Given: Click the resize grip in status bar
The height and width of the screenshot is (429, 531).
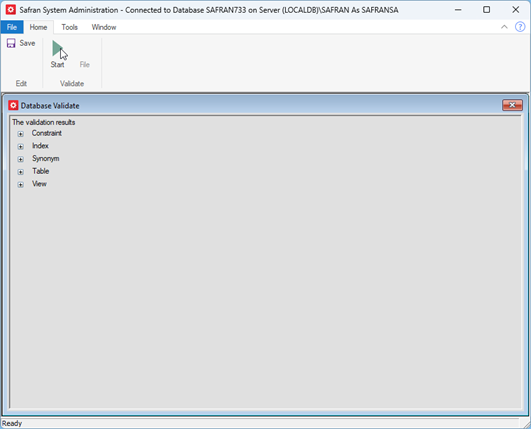Looking at the screenshot, I should click(526, 424).
